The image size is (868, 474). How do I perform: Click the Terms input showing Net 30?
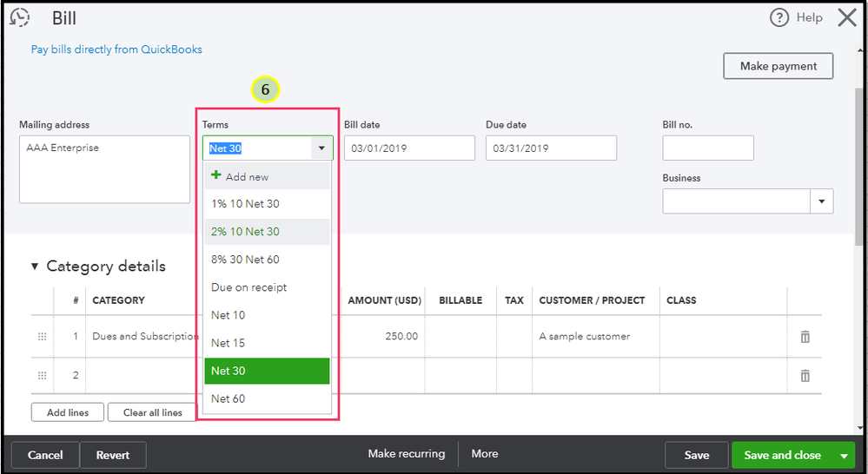[257, 148]
